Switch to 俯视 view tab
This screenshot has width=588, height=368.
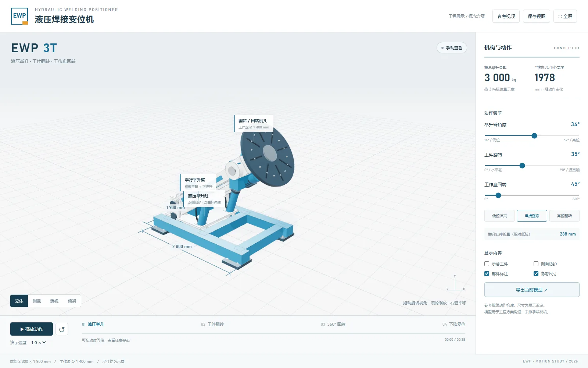pyautogui.click(x=72, y=301)
